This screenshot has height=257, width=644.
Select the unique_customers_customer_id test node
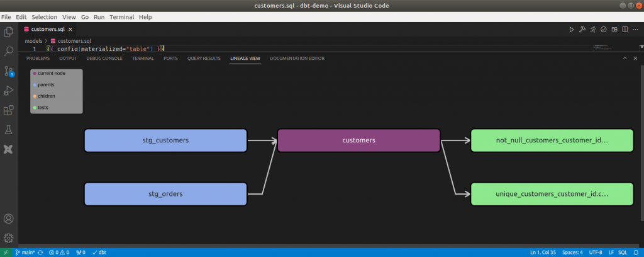coord(552,193)
